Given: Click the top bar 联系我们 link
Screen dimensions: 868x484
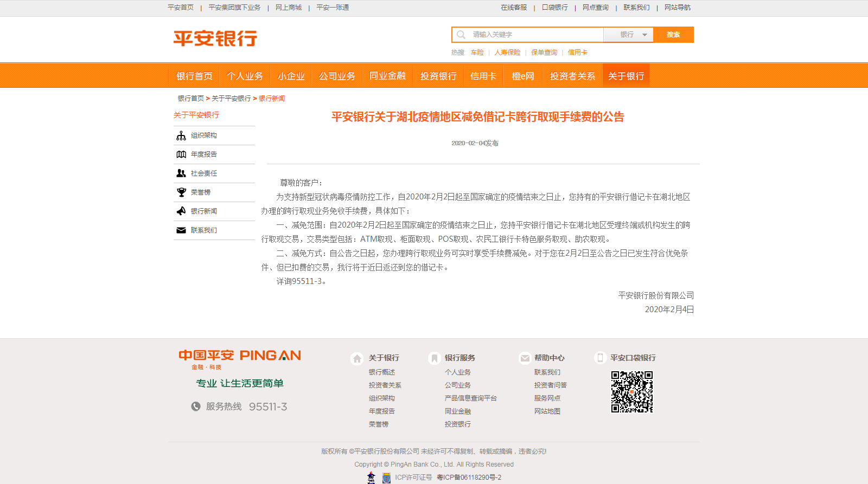Looking at the screenshot, I should click(x=636, y=8).
